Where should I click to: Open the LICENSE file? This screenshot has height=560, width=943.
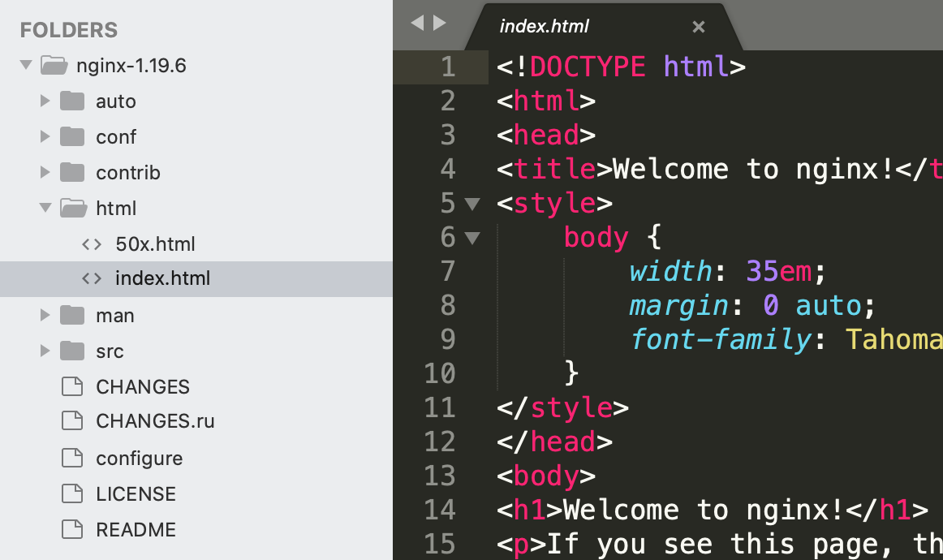point(136,493)
